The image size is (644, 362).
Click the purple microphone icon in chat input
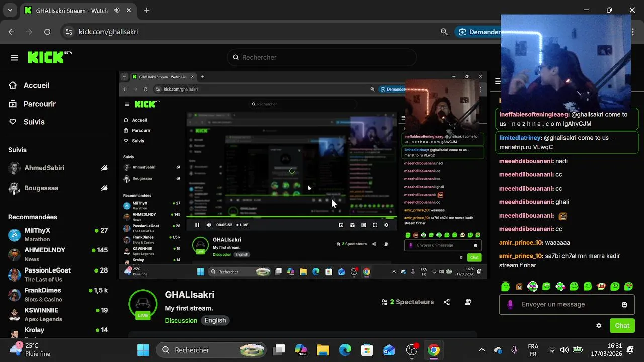coord(510,304)
